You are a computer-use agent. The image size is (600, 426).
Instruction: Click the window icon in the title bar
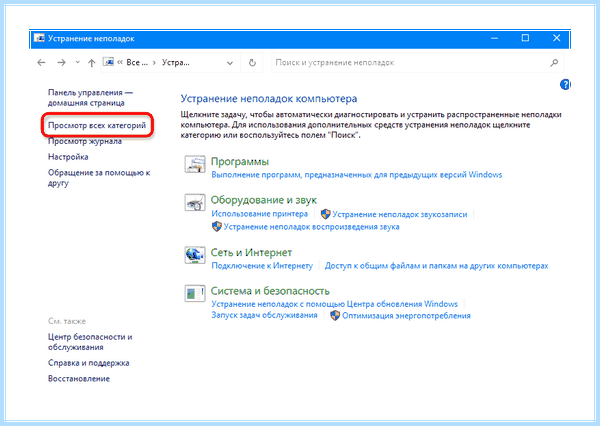point(39,38)
